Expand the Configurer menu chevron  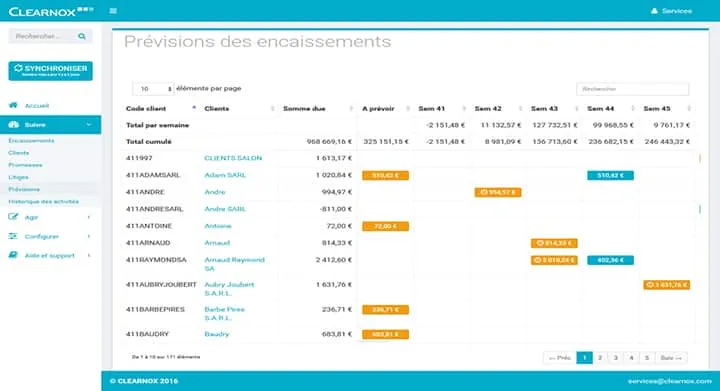point(89,236)
